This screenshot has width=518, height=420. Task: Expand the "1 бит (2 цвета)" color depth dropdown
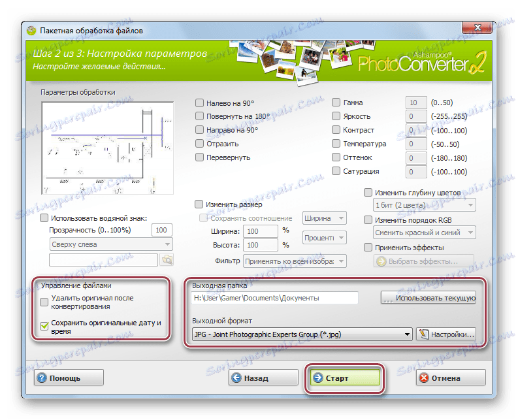click(424, 205)
